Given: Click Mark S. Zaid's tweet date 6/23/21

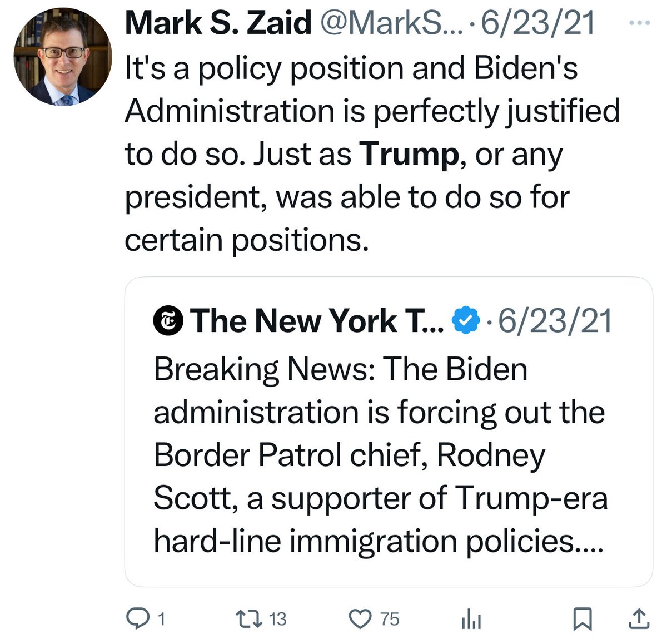Looking at the screenshot, I should tap(537, 23).
